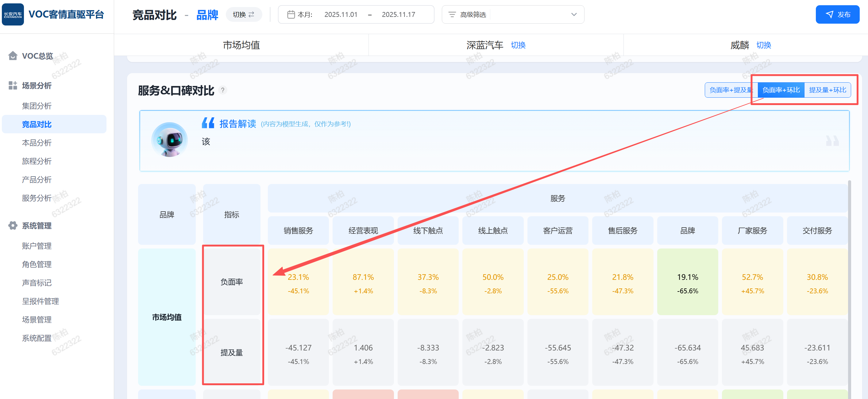
Task: Toggle the 切换 button next to 品牌
Action: pyautogui.click(x=244, y=14)
